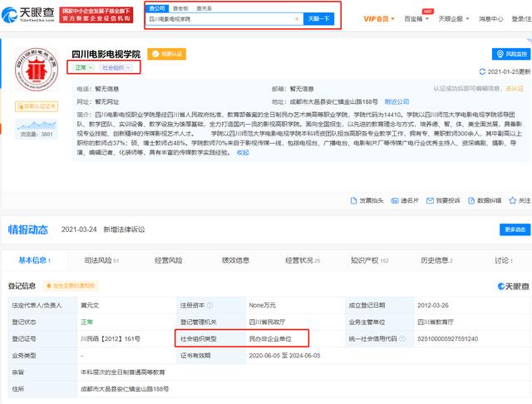
Task: Select the 查老板 search tab
Action: coord(180,8)
